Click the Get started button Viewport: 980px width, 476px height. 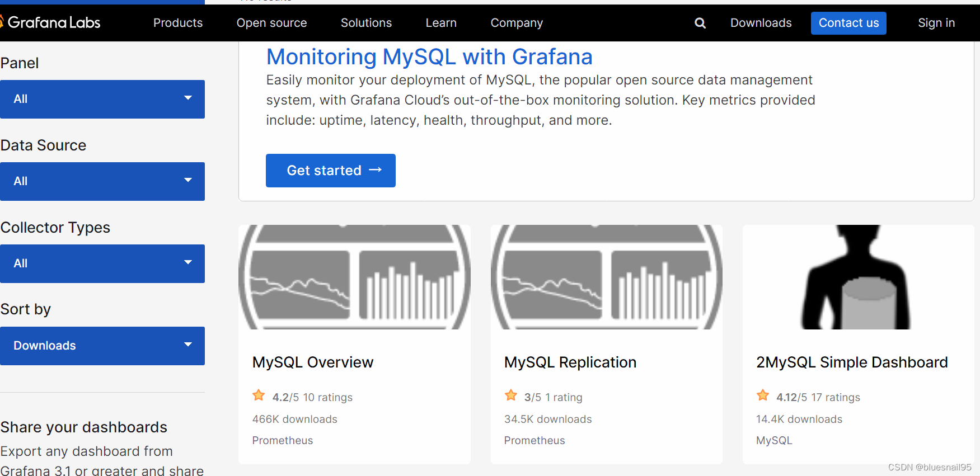point(331,171)
